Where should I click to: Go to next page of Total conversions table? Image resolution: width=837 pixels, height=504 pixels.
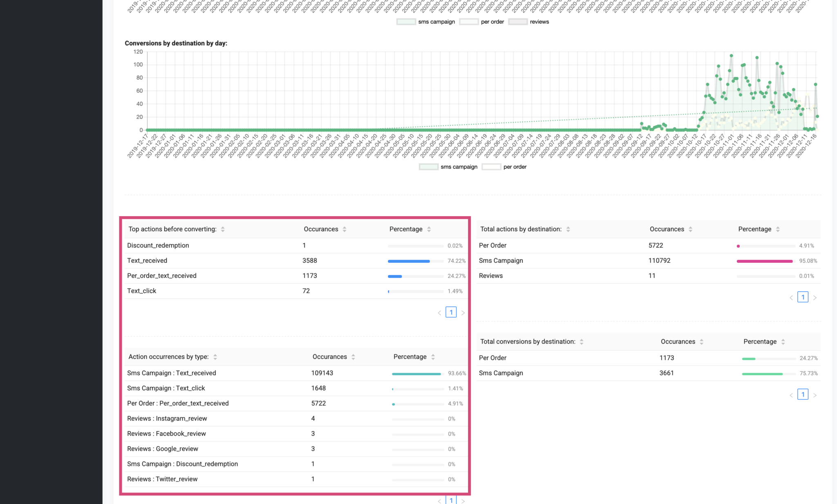point(815,395)
